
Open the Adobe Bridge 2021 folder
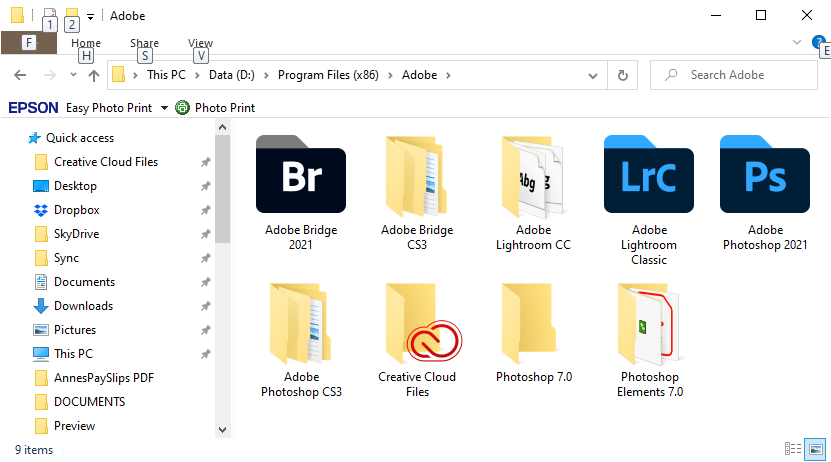tap(301, 193)
